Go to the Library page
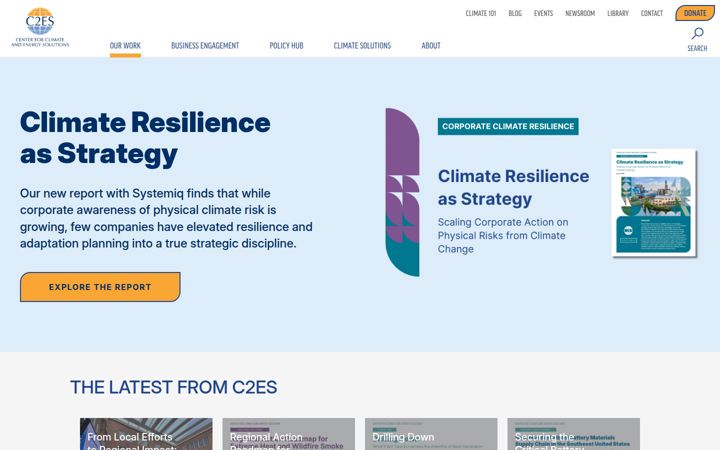720x450 pixels. tap(618, 13)
